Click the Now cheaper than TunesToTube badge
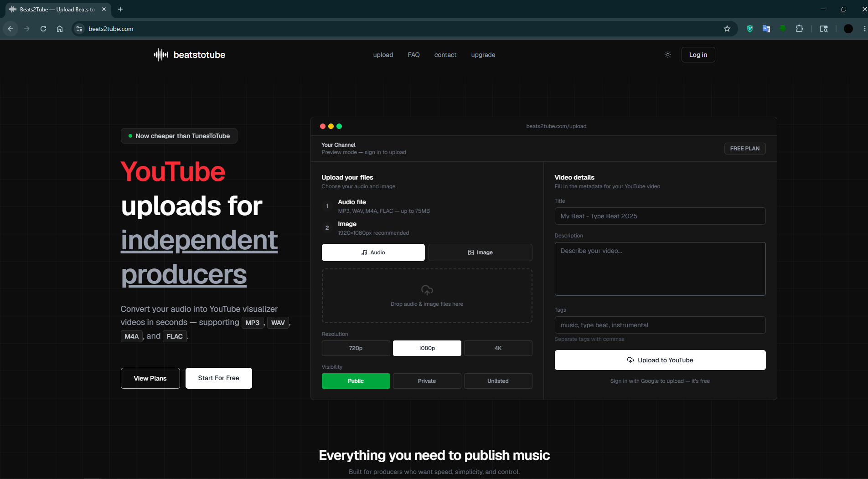This screenshot has width=868, height=479. pos(179,136)
